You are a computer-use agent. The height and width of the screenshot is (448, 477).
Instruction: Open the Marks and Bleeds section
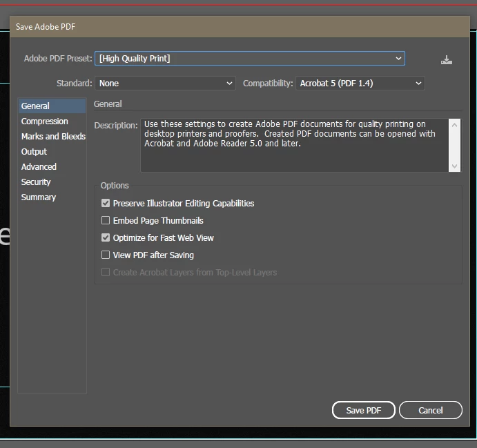(x=52, y=136)
